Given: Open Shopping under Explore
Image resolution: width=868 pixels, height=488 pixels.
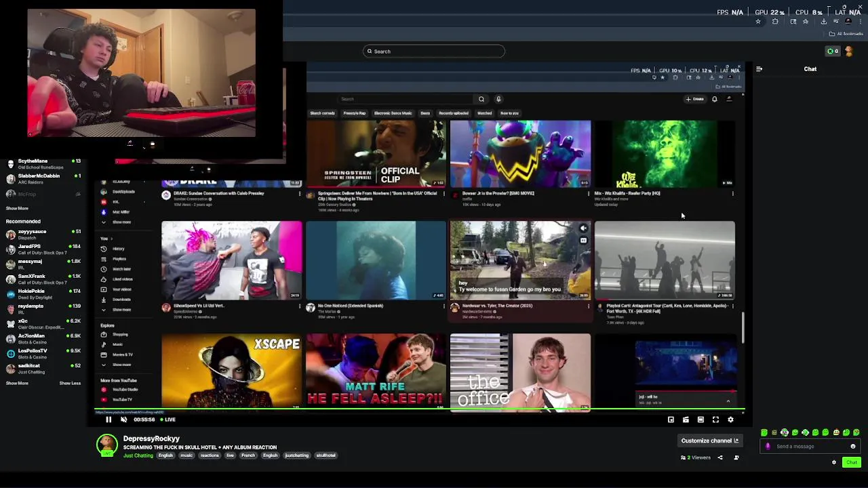Looking at the screenshot, I should click(120, 334).
